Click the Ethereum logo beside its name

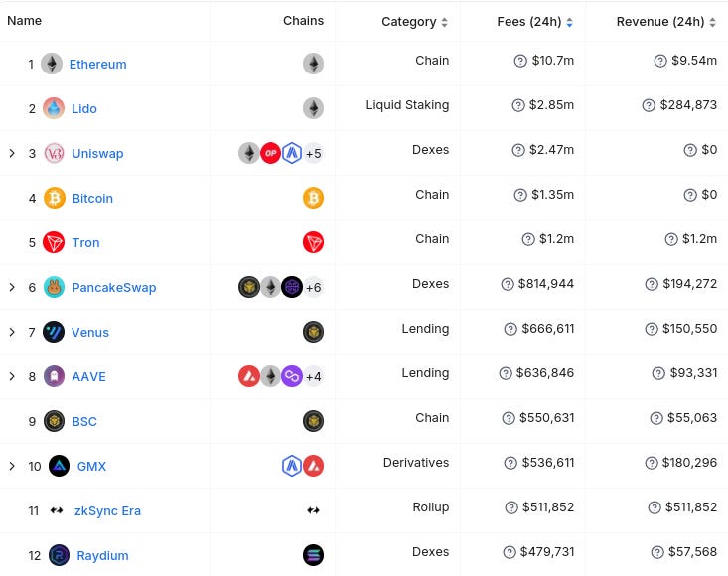(52, 64)
